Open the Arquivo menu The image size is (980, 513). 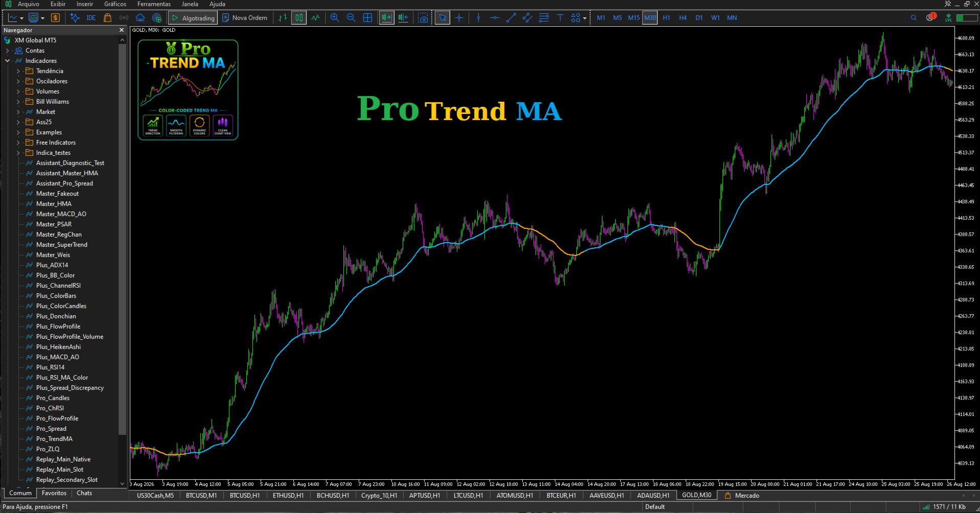coord(29,4)
